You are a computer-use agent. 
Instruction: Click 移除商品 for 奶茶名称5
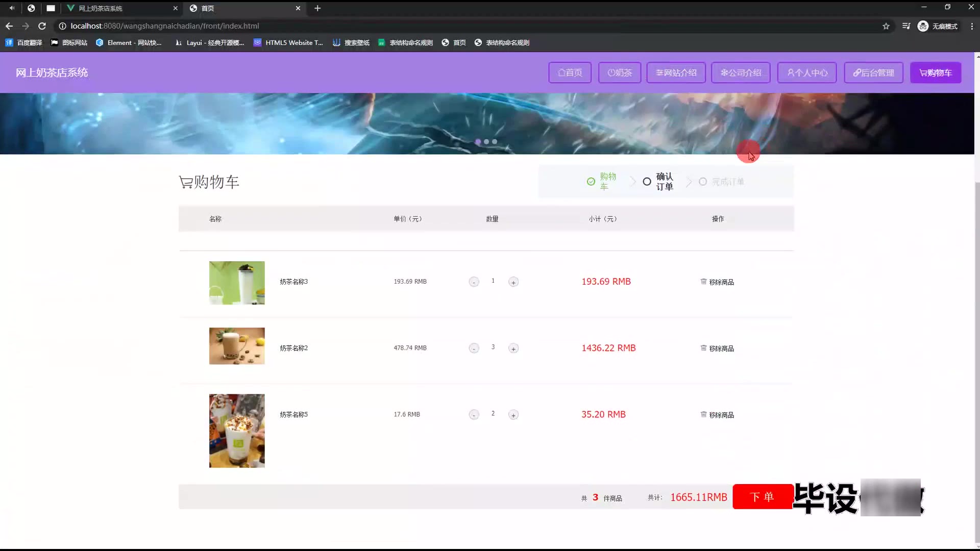717,415
